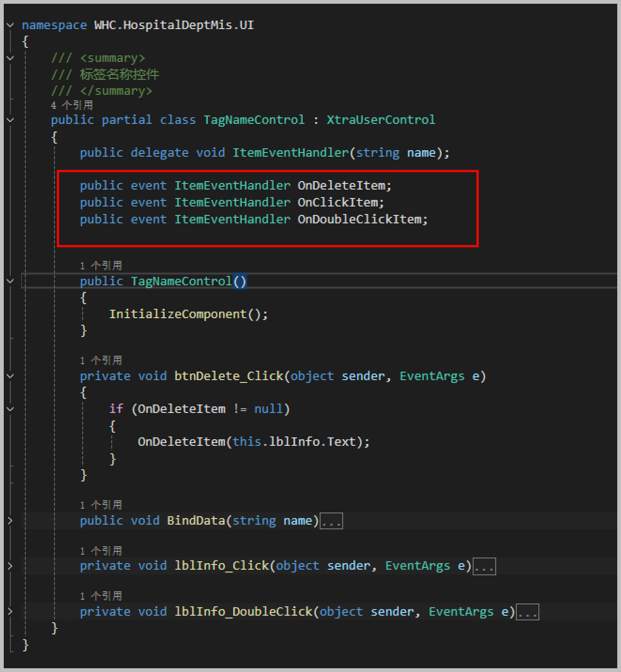
Task: Collapse the namespace WHC.HospitalDeptMis.UI block
Action: pos(10,25)
